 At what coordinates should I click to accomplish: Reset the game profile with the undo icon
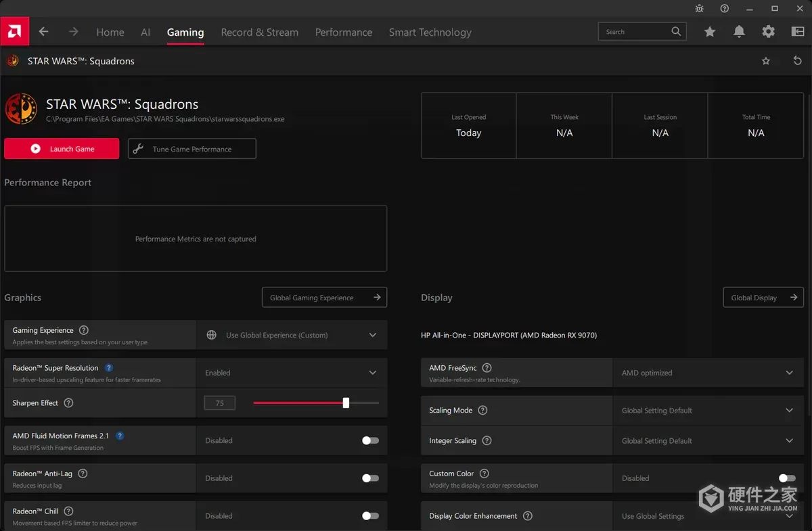[797, 61]
